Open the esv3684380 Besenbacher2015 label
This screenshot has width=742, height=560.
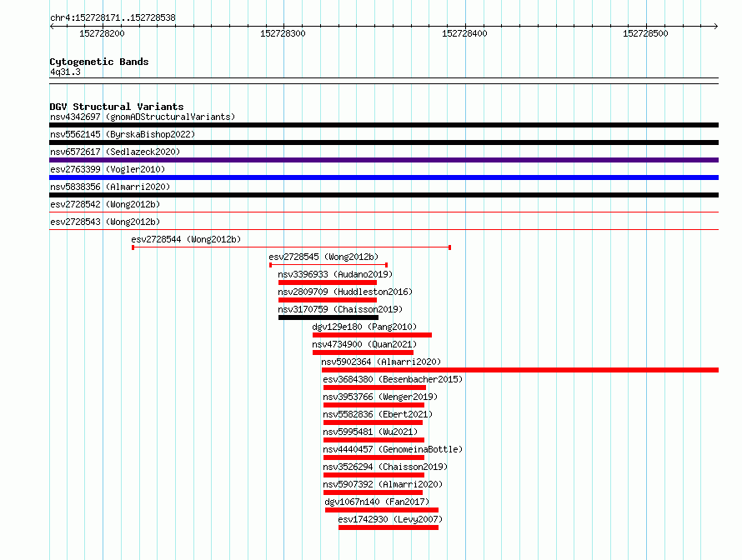pos(393,379)
